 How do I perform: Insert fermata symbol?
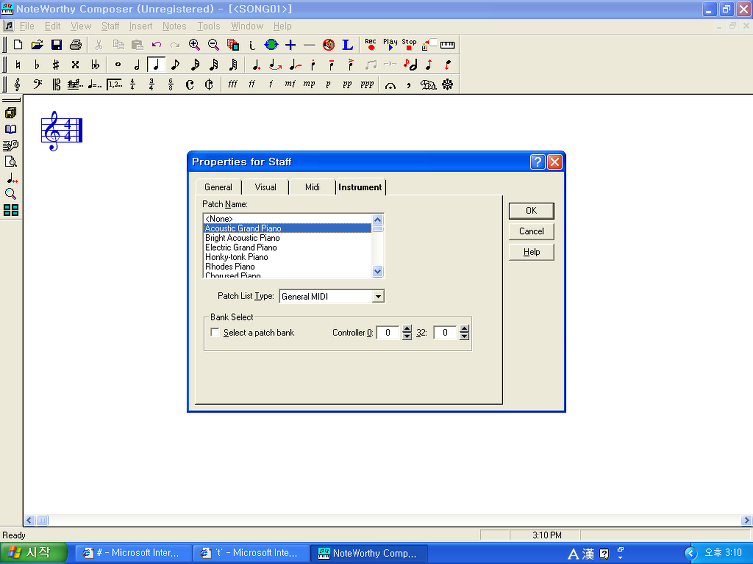pos(390,85)
